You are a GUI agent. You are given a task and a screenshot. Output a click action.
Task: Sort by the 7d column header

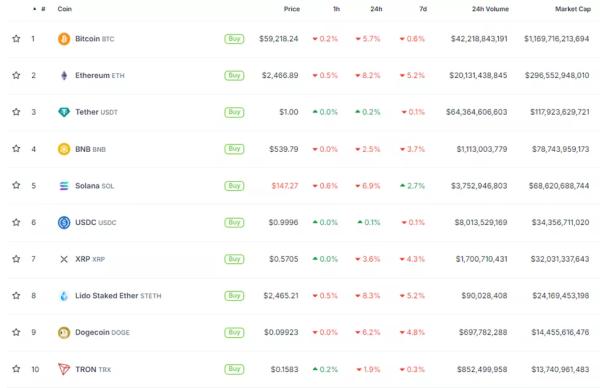(423, 9)
